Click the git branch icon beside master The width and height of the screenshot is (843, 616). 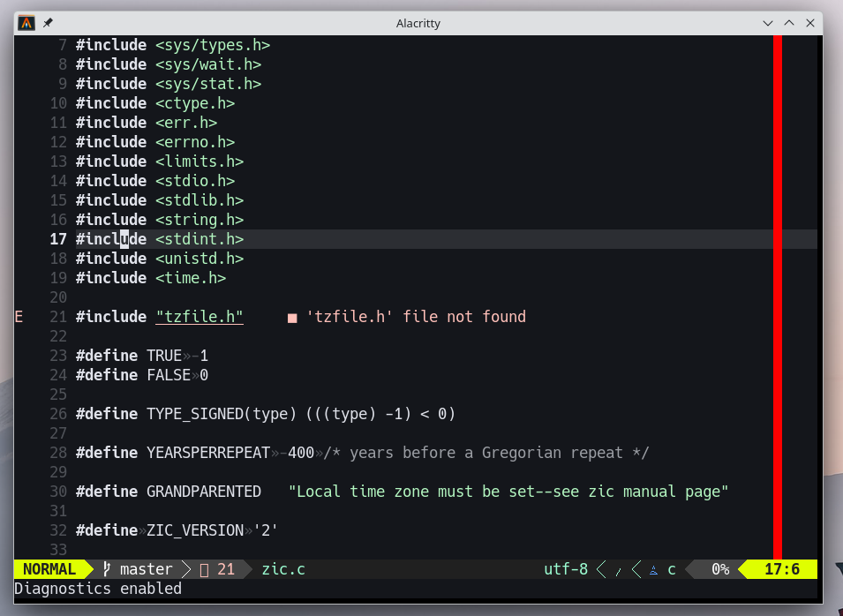click(106, 569)
